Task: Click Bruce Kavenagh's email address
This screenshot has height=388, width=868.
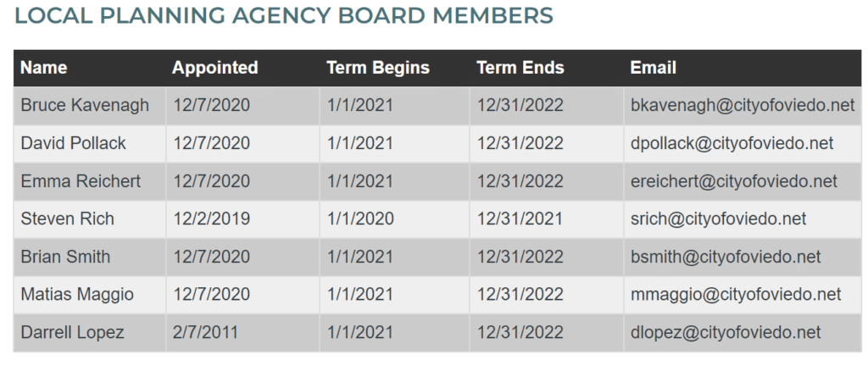Action: pyautogui.click(x=743, y=106)
